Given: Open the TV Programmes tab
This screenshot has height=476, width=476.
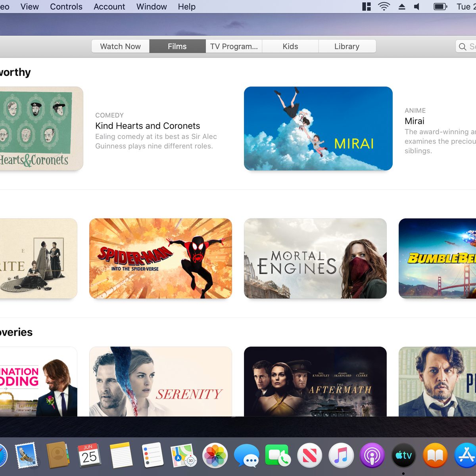Looking at the screenshot, I should click(234, 46).
